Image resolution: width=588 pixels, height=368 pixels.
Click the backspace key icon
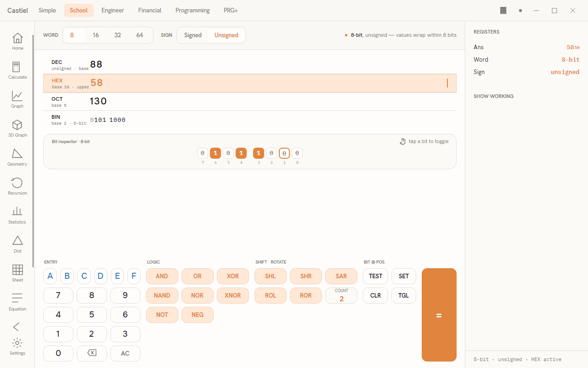(x=92, y=353)
